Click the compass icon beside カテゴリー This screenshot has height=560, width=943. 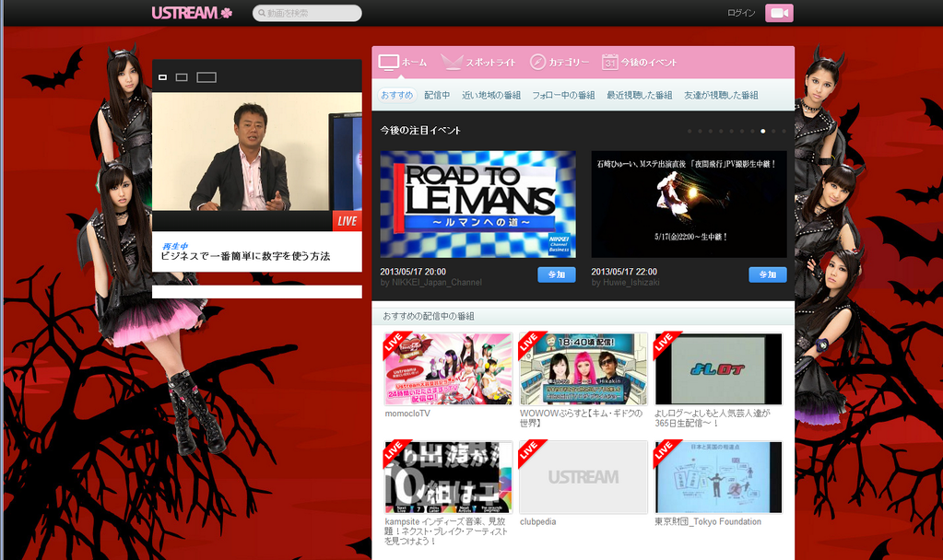tap(537, 62)
